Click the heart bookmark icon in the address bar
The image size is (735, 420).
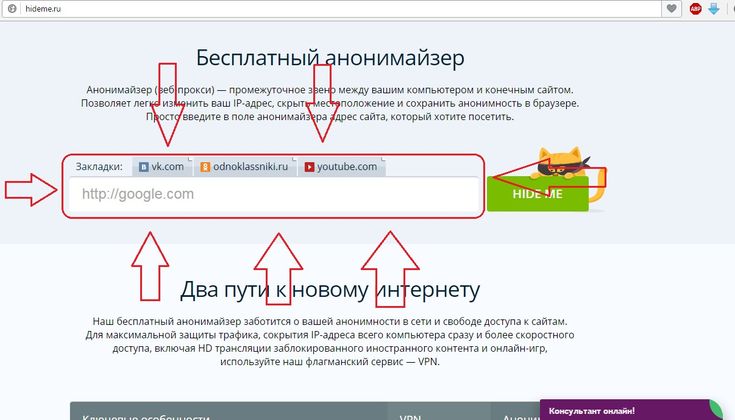(673, 8)
